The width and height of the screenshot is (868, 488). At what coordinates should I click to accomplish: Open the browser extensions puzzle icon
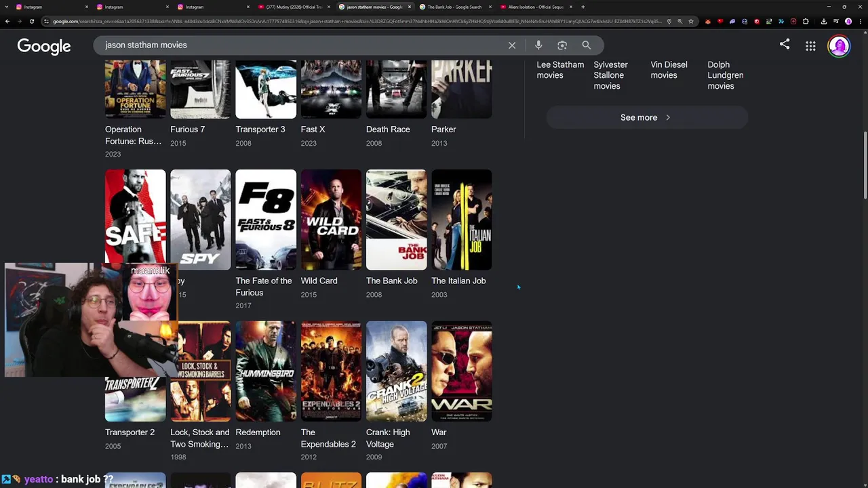click(806, 21)
